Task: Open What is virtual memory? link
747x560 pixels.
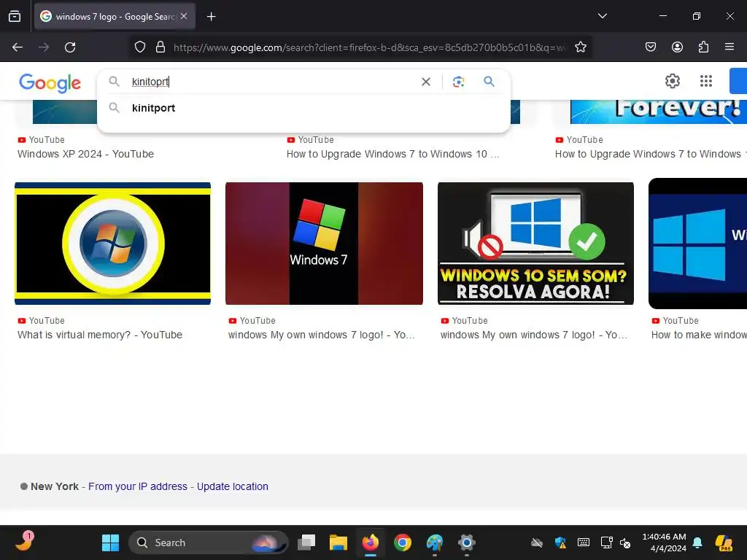Action: coord(100,335)
